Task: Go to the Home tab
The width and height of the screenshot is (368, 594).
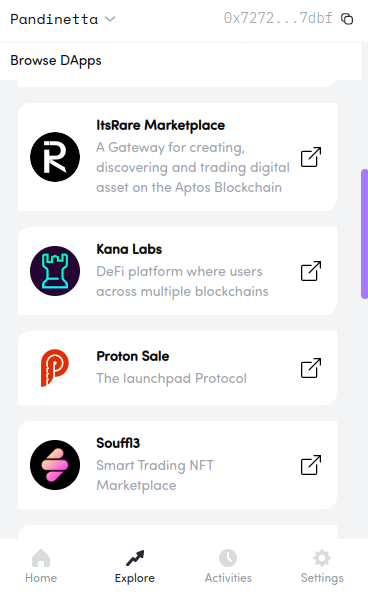Action: (x=41, y=566)
